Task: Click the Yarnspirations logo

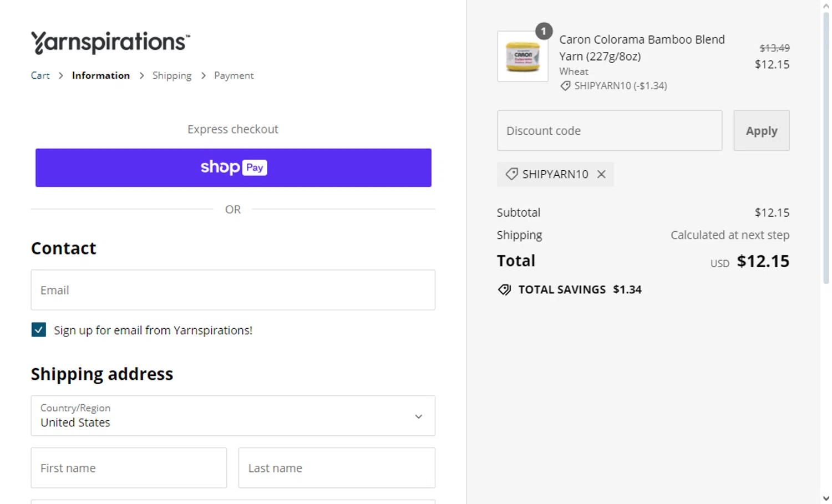Action: [110, 43]
